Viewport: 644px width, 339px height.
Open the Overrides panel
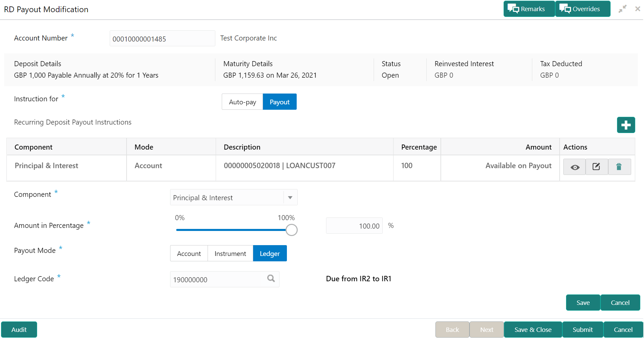coord(583,9)
